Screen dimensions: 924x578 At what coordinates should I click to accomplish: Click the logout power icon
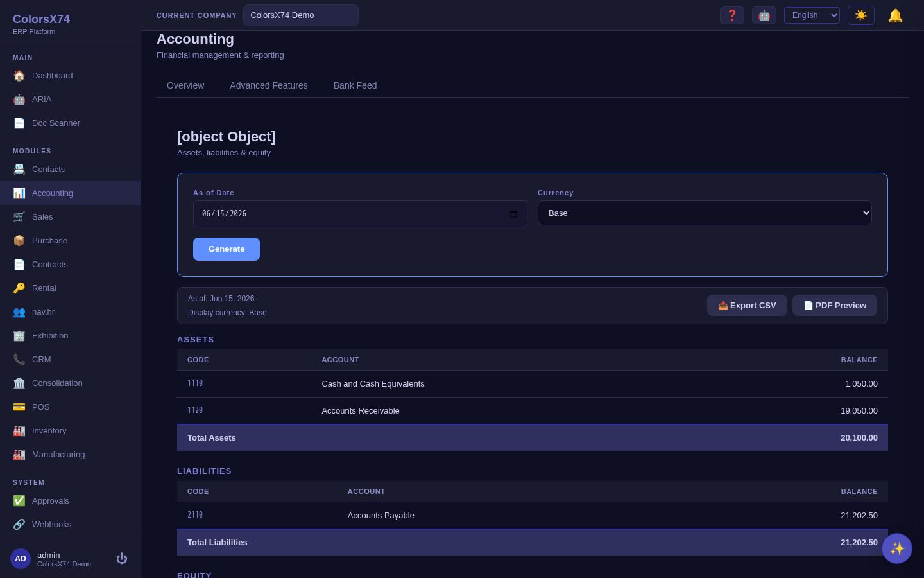[x=122, y=559]
